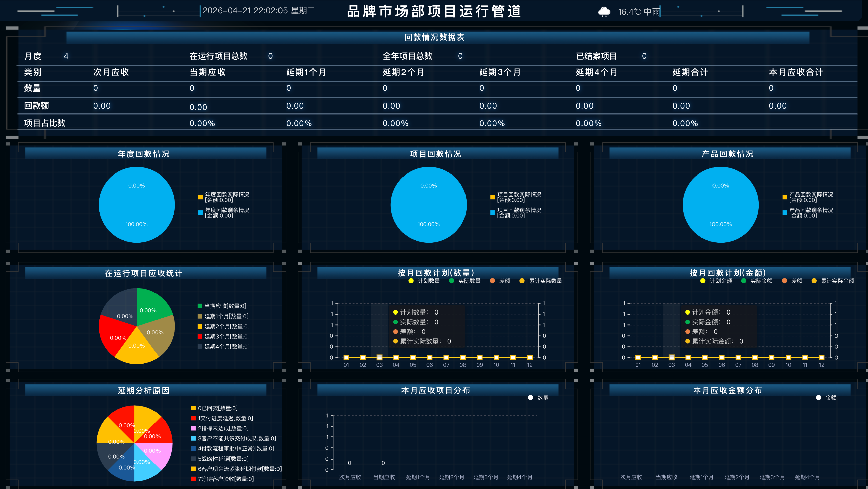Click month 03 data point on quantity chart

coord(379,357)
